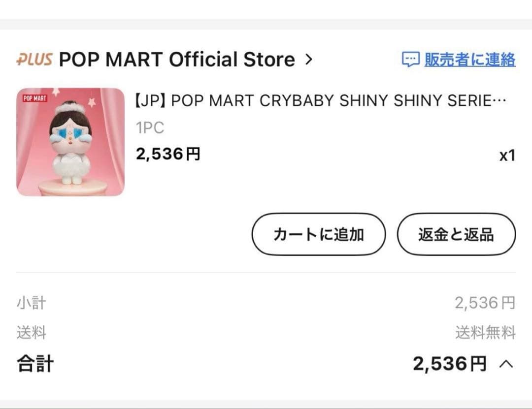Click the 2,536円 item price
Image resolution: width=532 pixels, height=409 pixels.
(168, 154)
